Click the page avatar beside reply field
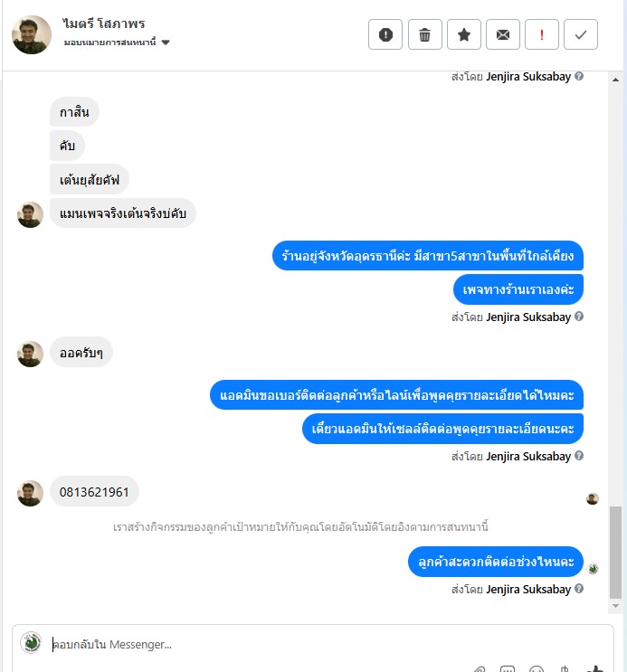The height and width of the screenshot is (672, 627). [31, 642]
